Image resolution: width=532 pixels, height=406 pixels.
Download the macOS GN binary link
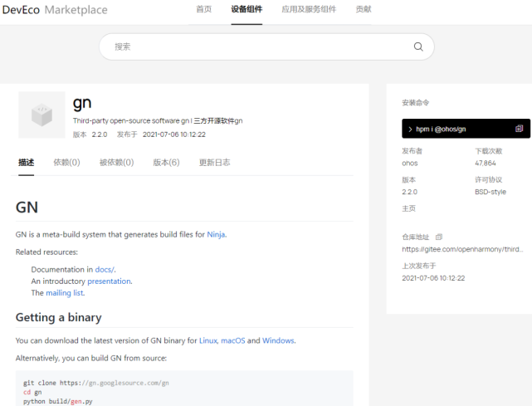pos(233,340)
